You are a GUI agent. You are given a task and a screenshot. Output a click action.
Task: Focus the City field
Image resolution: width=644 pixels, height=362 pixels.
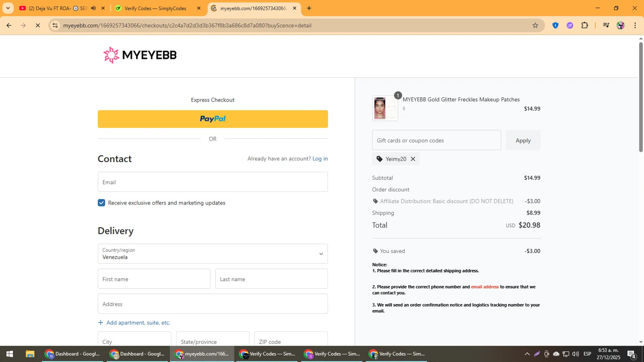coord(134,339)
